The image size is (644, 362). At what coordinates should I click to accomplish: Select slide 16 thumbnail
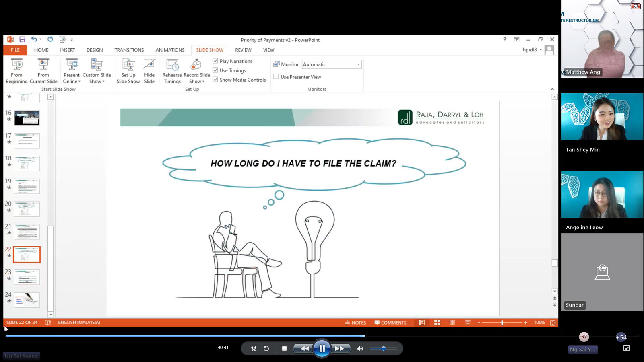[x=27, y=118]
